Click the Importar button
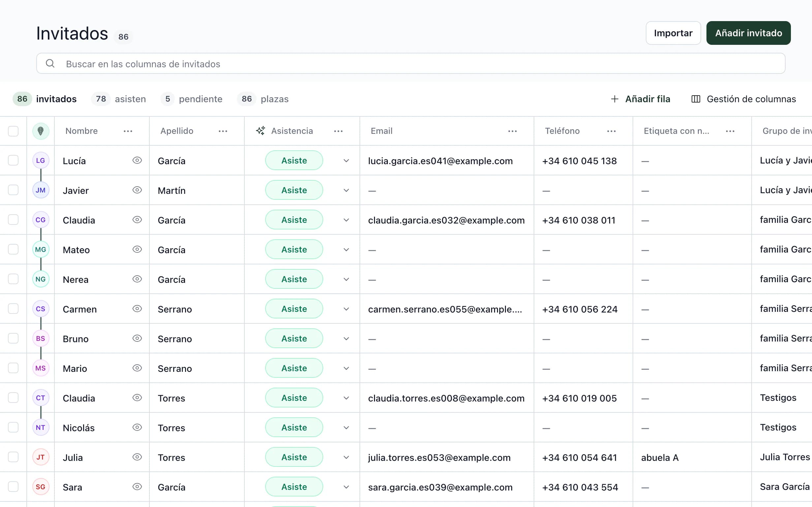 point(673,33)
